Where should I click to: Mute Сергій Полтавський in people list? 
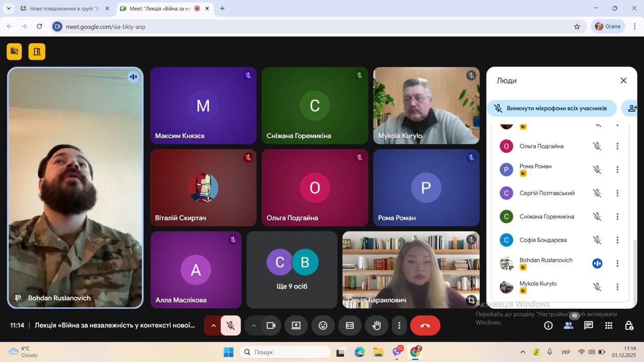point(597,193)
